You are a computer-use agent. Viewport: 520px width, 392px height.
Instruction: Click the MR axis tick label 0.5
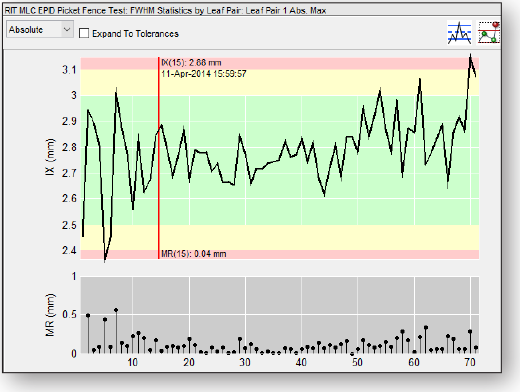(x=69, y=315)
